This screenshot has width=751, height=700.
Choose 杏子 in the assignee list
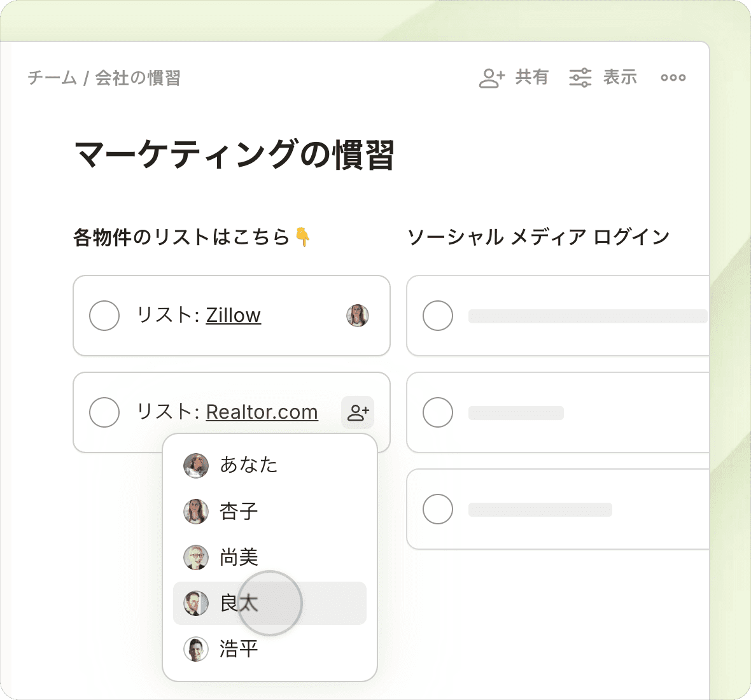point(239,512)
